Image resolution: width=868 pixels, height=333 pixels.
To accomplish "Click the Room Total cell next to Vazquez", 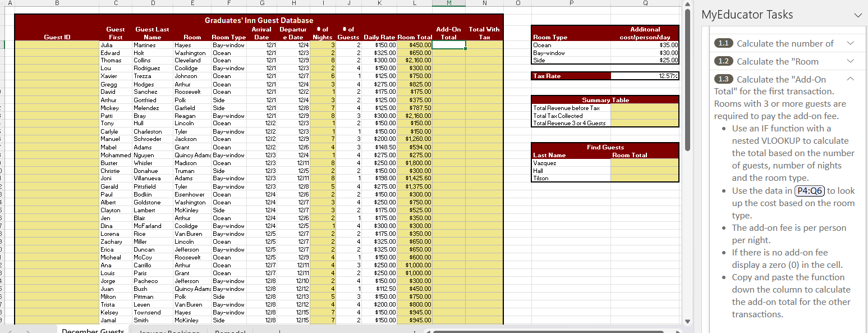I will (645, 163).
